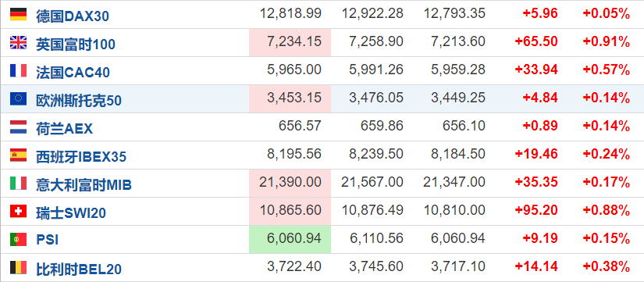Viewport: 644px width, 282px height.
Task: Open the 法国CAC40 index link
Action: pos(73,73)
